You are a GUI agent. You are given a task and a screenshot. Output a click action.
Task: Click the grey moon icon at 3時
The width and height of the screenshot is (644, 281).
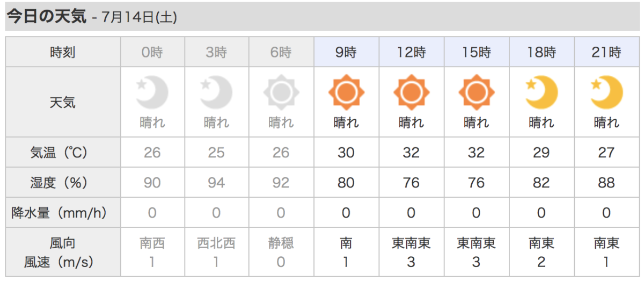point(216,92)
